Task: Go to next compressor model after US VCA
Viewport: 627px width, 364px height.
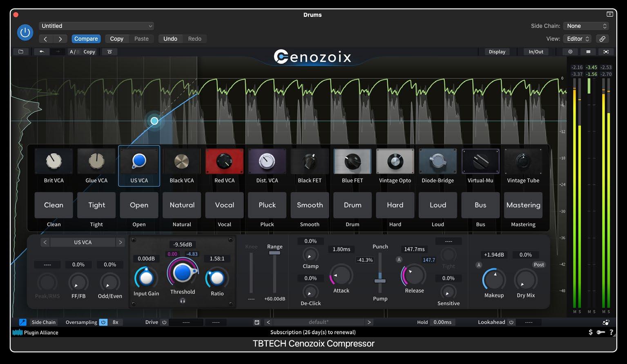Action: (120, 242)
